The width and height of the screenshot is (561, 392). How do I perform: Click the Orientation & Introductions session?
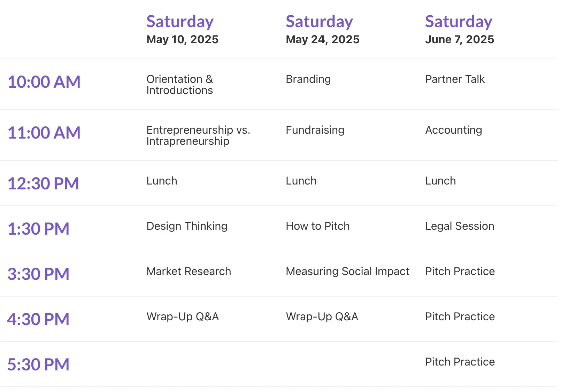coord(179,85)
